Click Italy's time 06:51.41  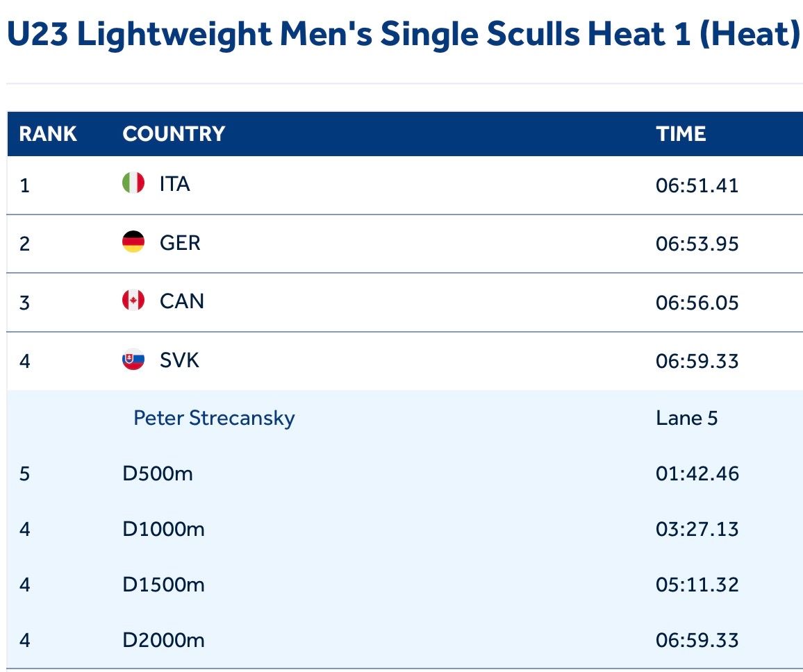(697, 185)
